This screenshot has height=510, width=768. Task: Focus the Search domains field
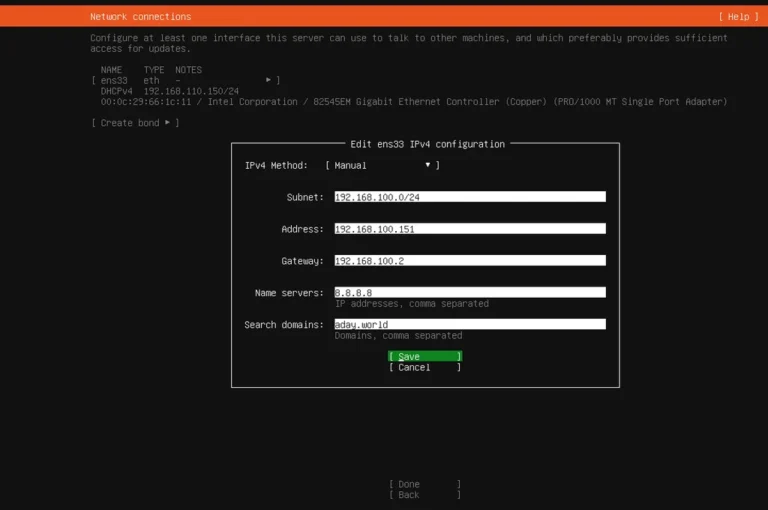(x=469, y=325)
